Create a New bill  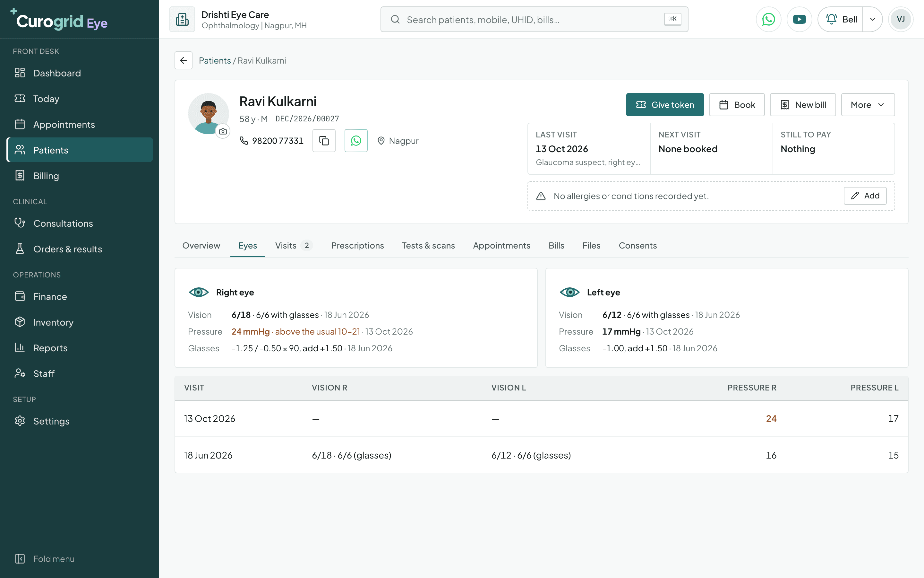coord(803,105)
